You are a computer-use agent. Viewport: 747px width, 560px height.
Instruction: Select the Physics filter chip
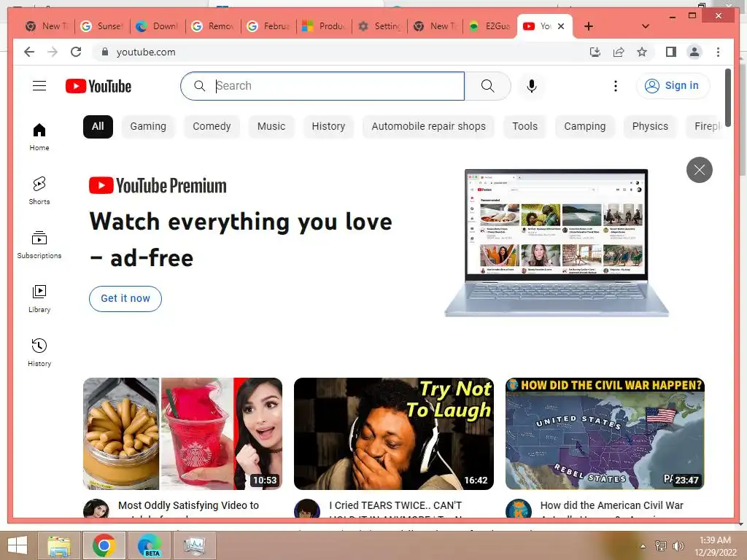tap(650, 127)
